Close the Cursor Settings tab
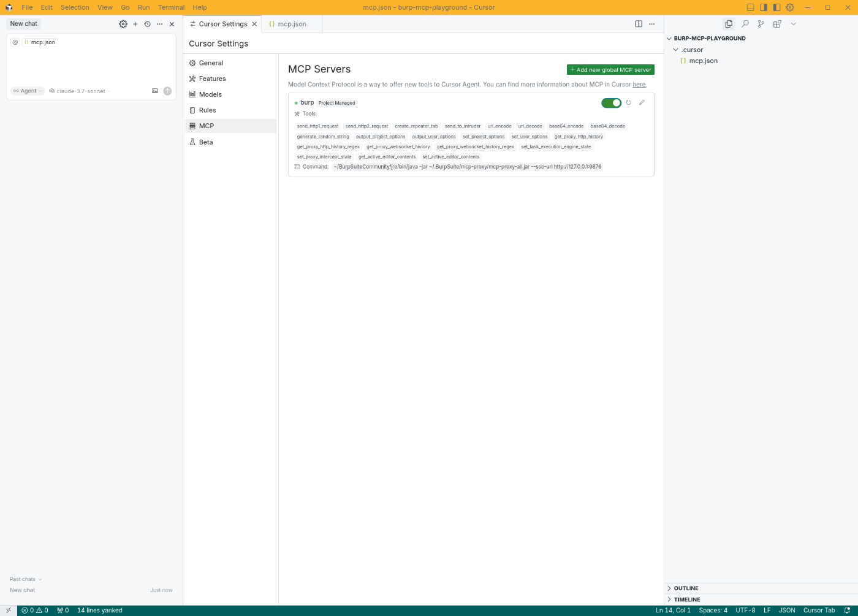Image resolution: width=858 pixels, height=616 pixels. point(254,24)
